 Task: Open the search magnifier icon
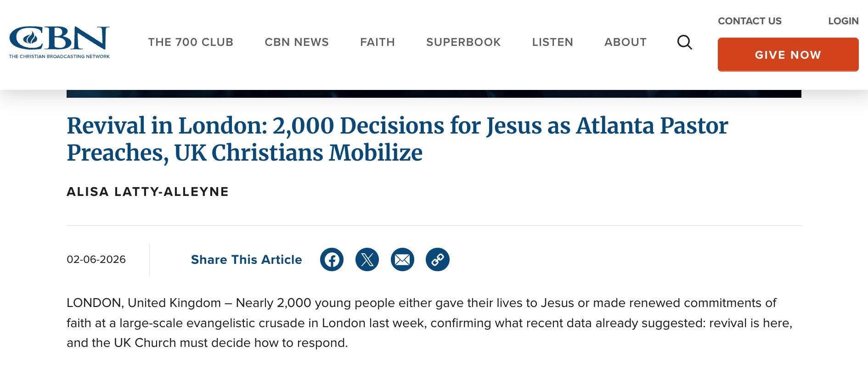pyautogui.click(x=684, y=42)
